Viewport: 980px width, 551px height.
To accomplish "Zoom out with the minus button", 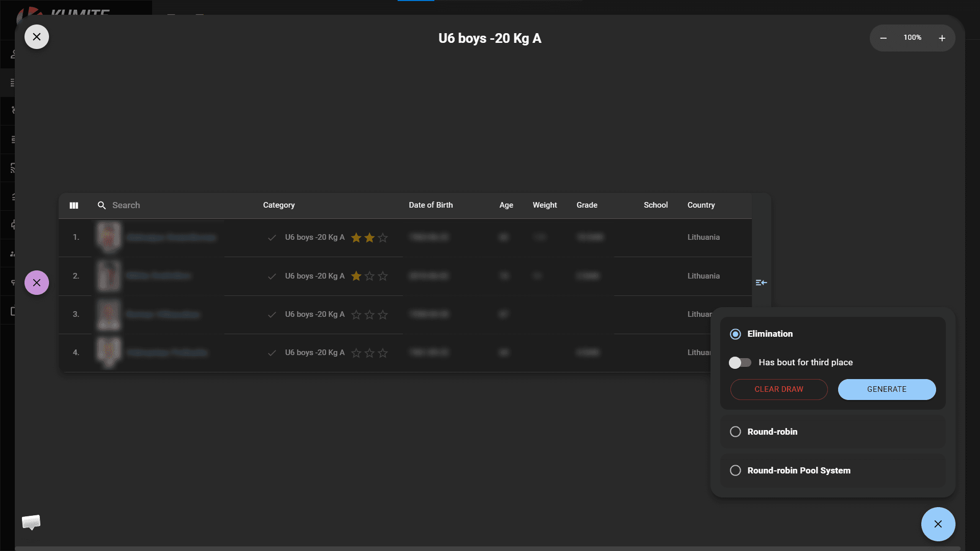I will 883,38.
